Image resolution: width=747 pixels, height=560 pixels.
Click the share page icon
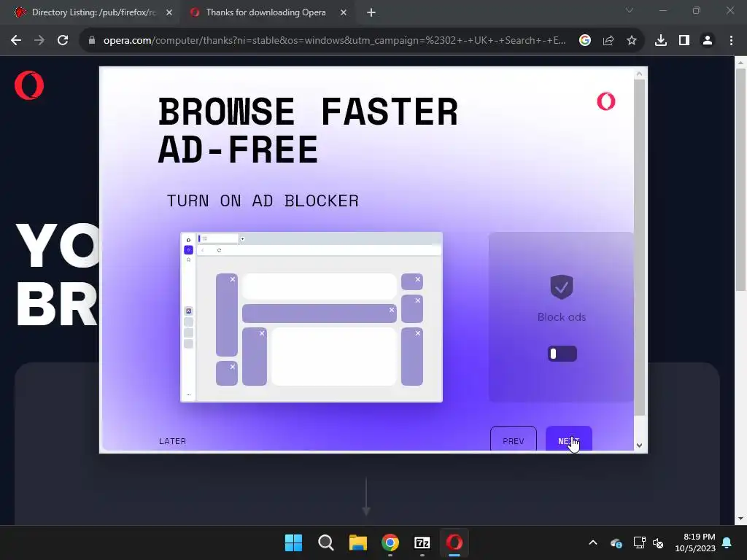pos(608,41)
